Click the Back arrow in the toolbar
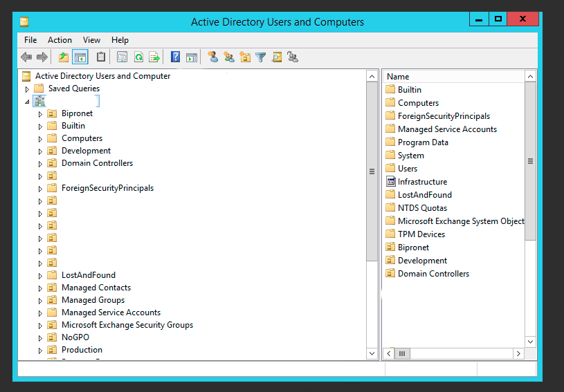The image size is (564, 392). point(26,57)
